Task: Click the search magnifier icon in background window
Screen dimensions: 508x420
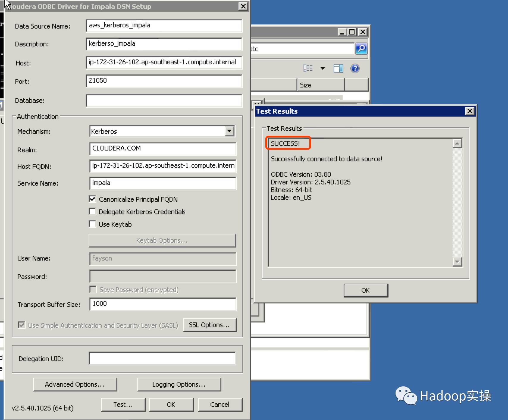Action: pyautogui.click(x=361, y=48)
